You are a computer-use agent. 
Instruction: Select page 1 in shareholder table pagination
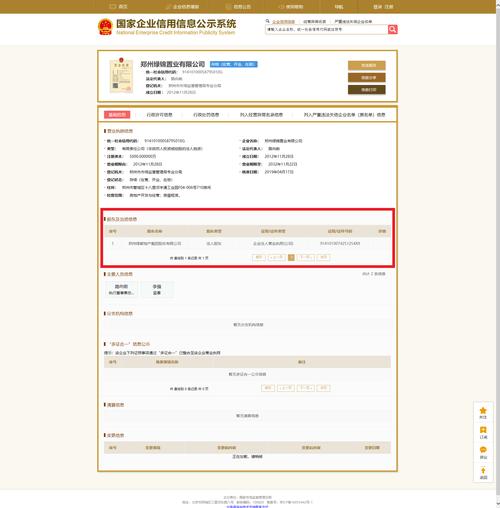(291, 257)
